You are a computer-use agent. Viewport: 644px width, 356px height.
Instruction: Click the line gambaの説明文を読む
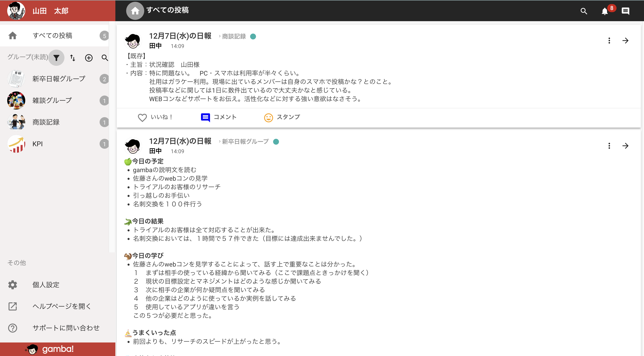coord(164,170)
